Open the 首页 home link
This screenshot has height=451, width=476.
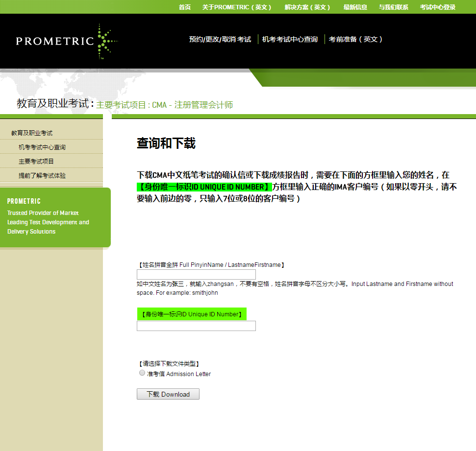(x=185, y=7)
